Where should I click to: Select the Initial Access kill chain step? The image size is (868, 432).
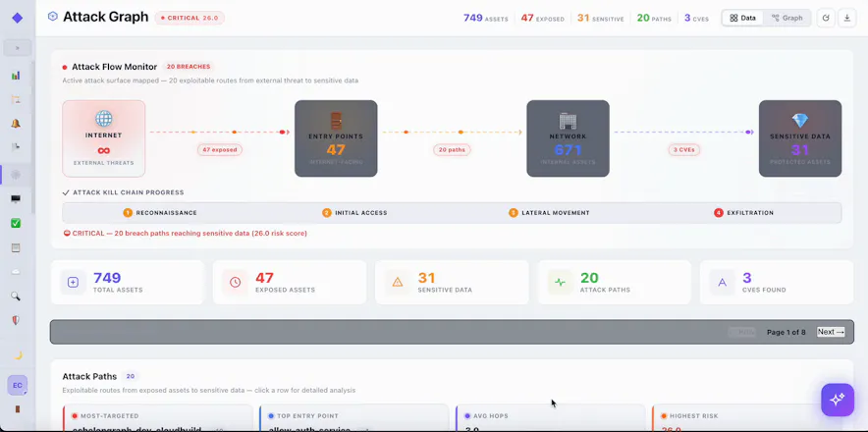(x=354, y=213)
